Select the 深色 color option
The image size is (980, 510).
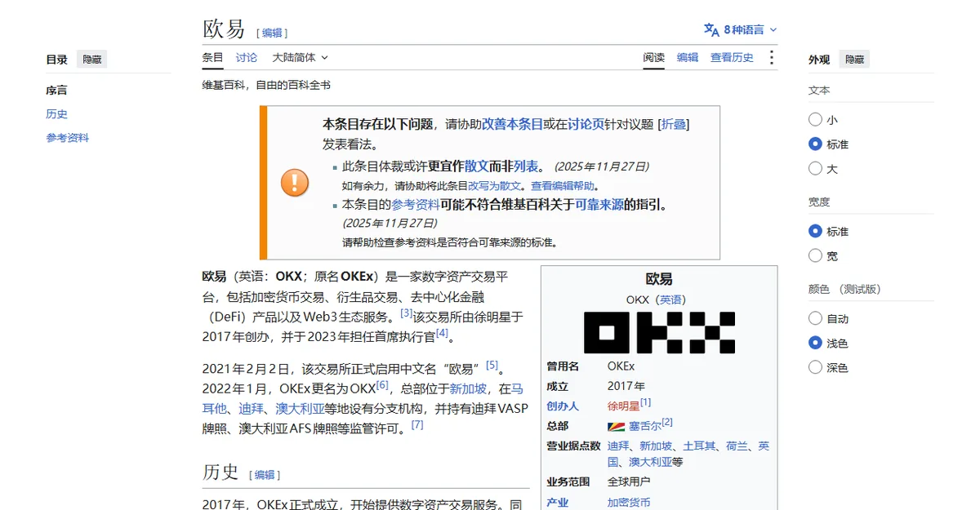[x=815, y=367]
